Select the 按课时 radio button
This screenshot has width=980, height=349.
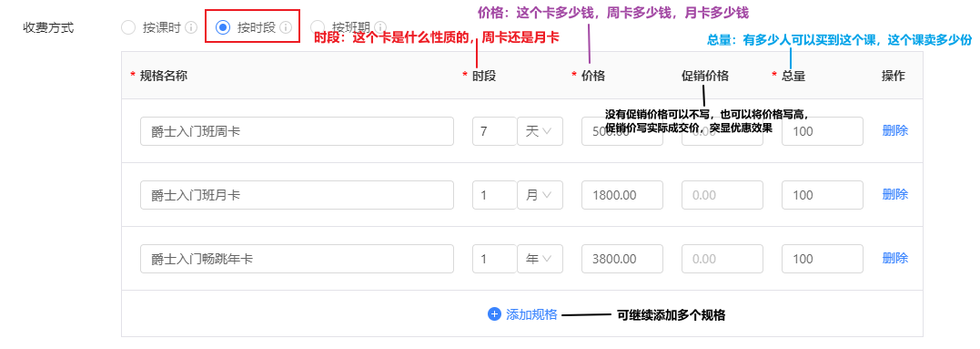128,27
